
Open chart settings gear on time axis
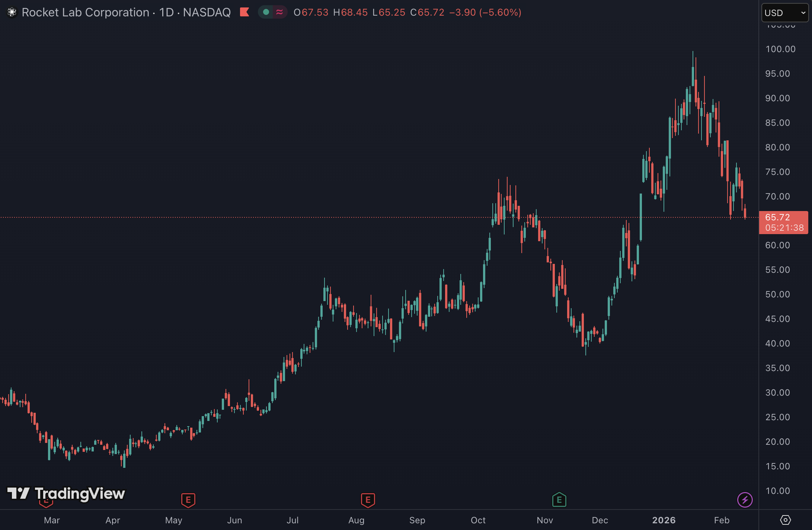point(785,520)
